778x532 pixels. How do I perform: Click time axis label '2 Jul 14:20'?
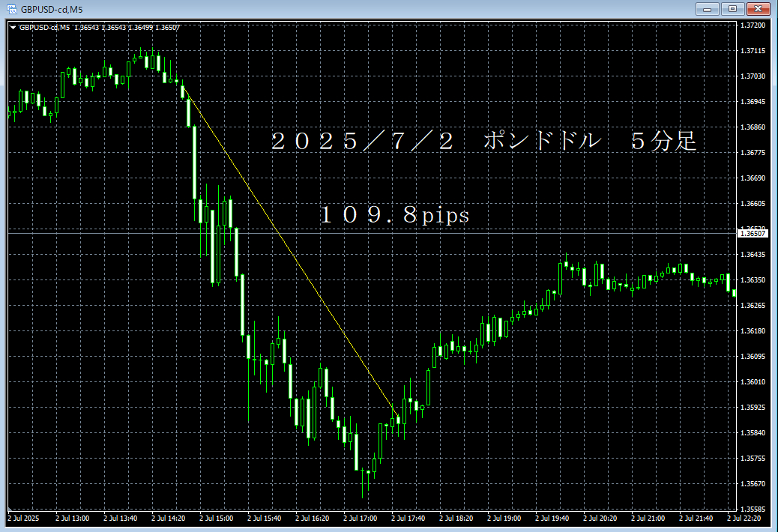168,518
